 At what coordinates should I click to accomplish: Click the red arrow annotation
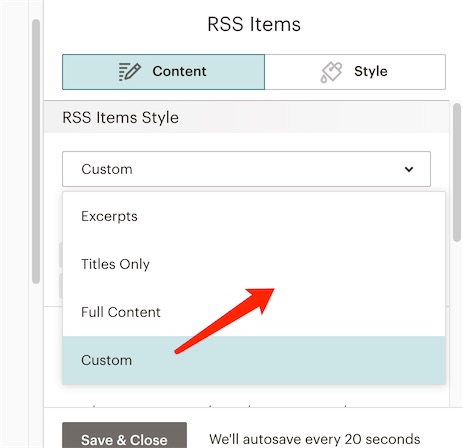pos(224,321)
